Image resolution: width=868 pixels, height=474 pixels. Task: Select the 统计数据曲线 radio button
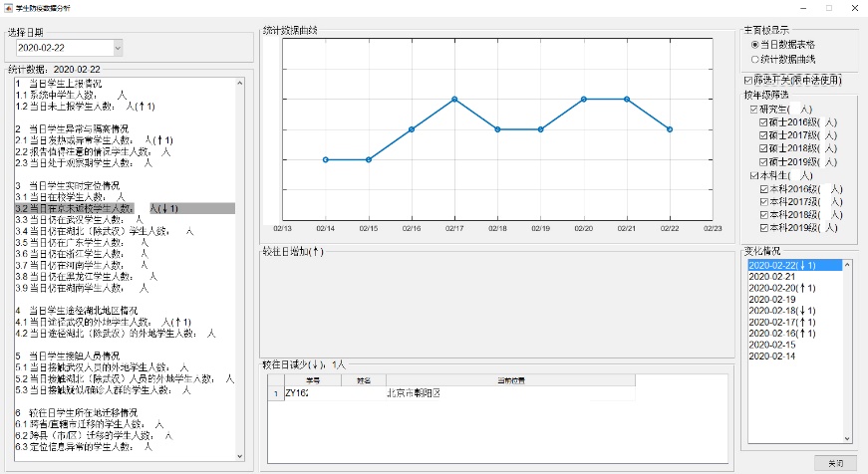click(754, 60)
